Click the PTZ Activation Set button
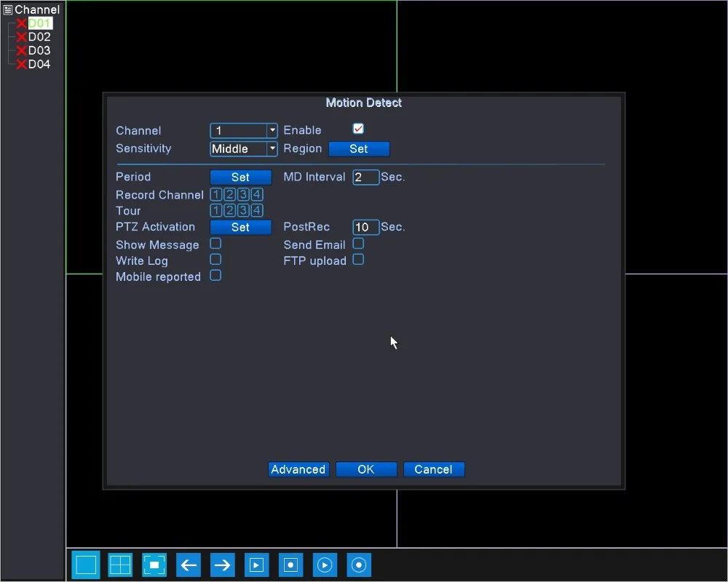 click(240, 228)
